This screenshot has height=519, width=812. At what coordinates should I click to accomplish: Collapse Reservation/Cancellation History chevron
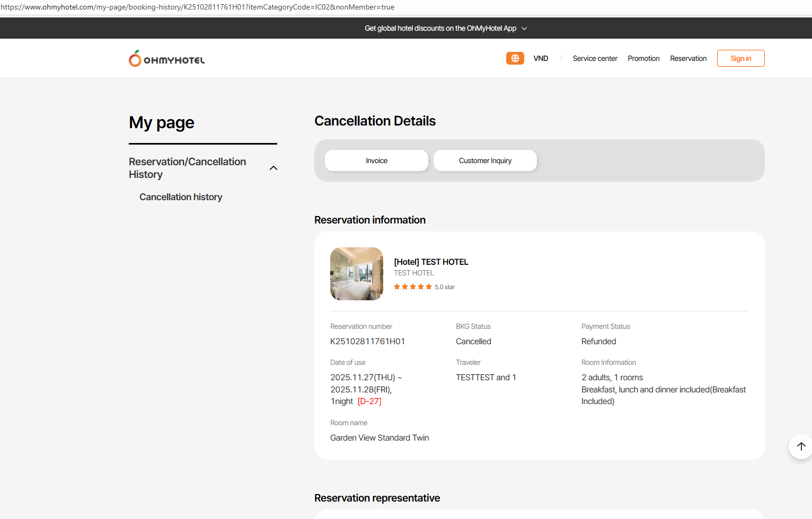[x=273, y=168]
